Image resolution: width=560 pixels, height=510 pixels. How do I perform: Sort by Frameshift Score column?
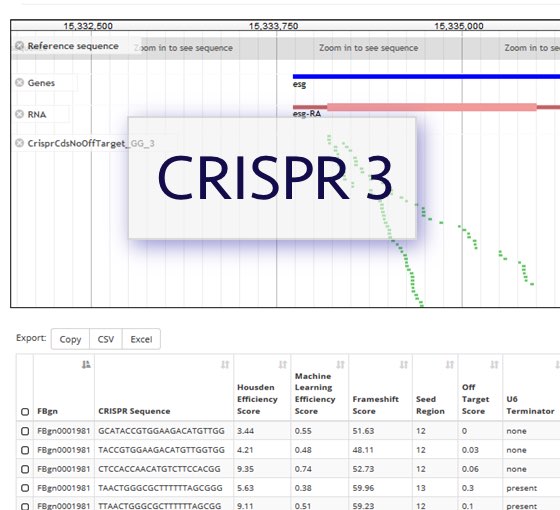tap(404, 365)
